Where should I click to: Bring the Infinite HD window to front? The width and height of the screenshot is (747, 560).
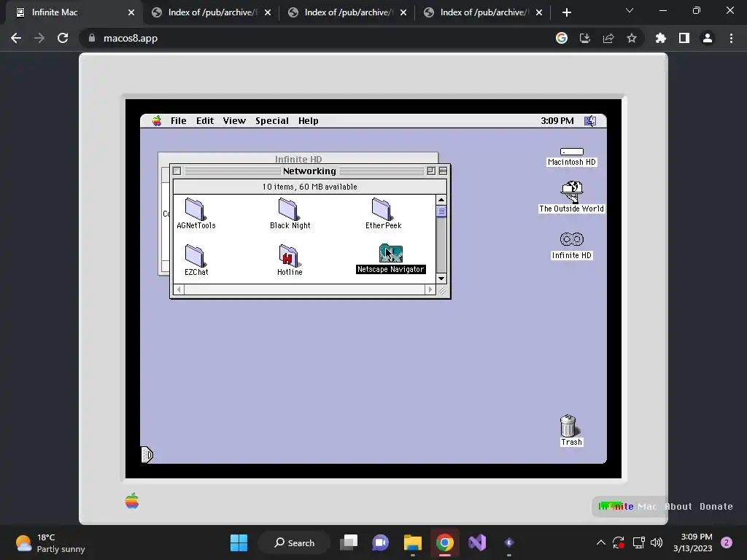point(298,158)
